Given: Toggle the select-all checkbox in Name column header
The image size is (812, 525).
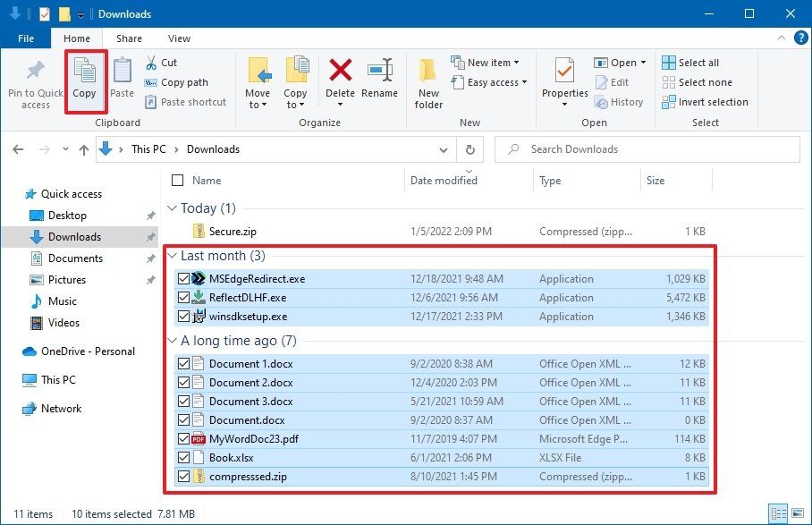Looking at the screenshot, I should pos(176,180).
